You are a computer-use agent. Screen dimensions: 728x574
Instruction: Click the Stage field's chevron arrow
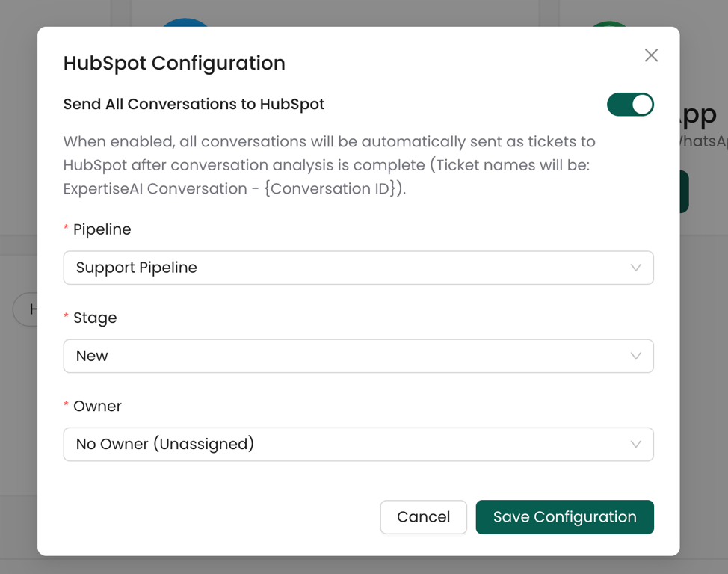[x=635, y=356]
